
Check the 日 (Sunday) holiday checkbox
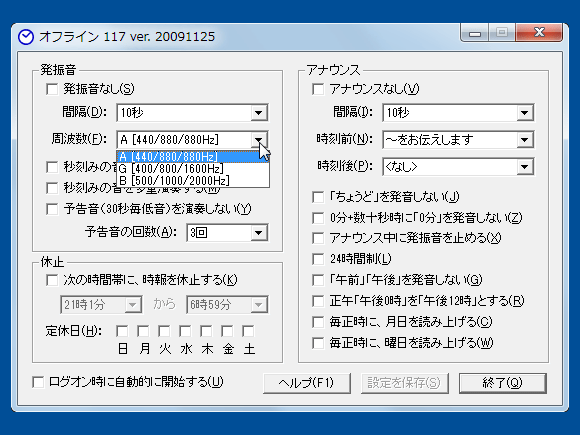pos(122,331)
